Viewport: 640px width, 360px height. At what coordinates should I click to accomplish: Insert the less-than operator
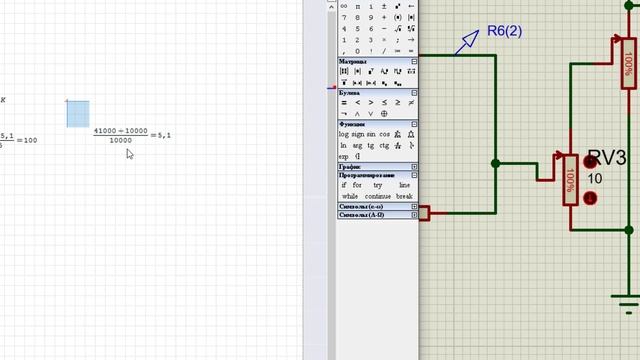tap(358, 103)
